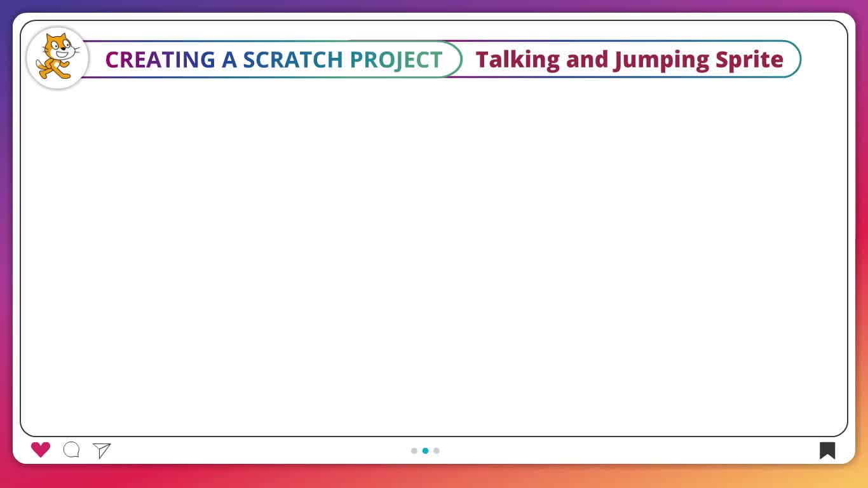Select the highlighted middle carousel dot
This screenshot has width=868, height=488.
click(x=425, y=451)
